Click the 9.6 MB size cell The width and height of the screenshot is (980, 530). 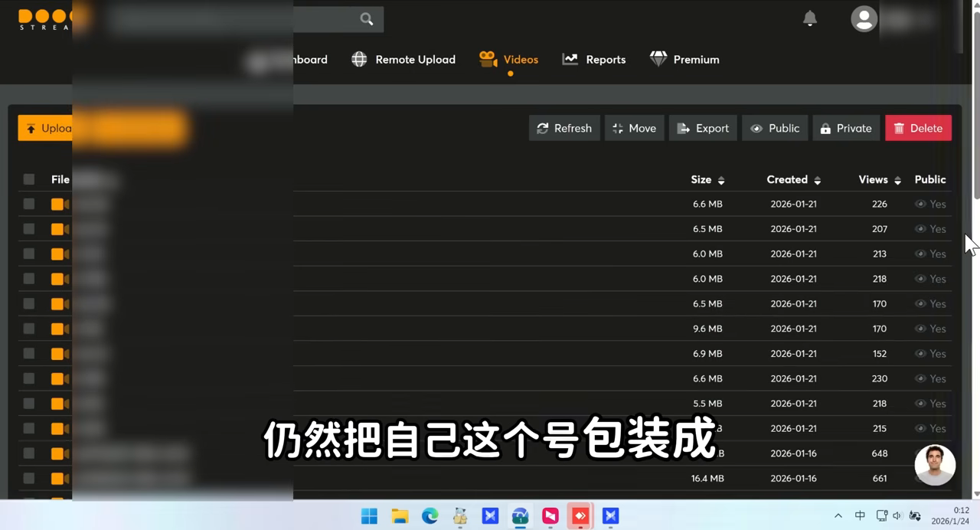[707, 329]
